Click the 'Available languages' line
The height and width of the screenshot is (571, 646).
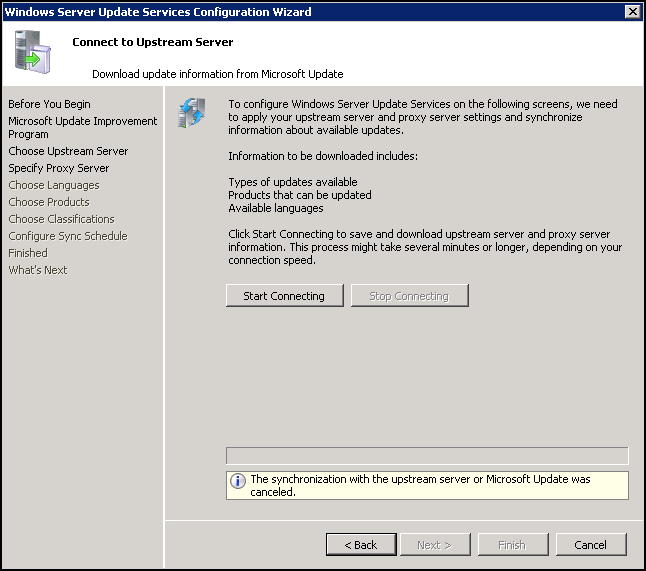[x=276, y=208]
